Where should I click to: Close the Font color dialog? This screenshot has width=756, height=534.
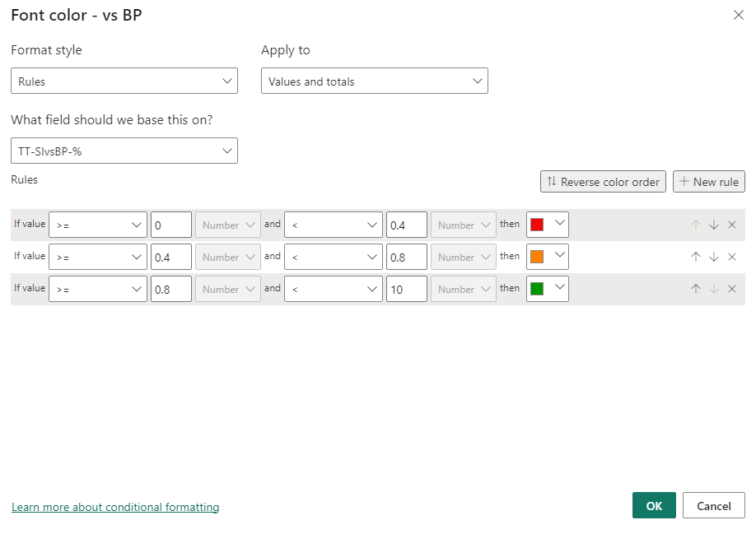(738, 15)
